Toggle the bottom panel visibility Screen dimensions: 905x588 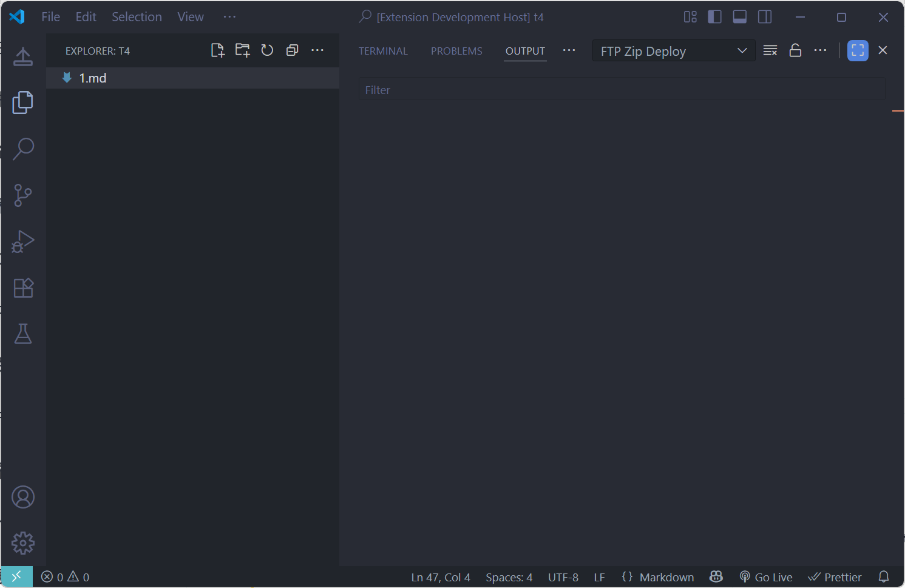740,17
